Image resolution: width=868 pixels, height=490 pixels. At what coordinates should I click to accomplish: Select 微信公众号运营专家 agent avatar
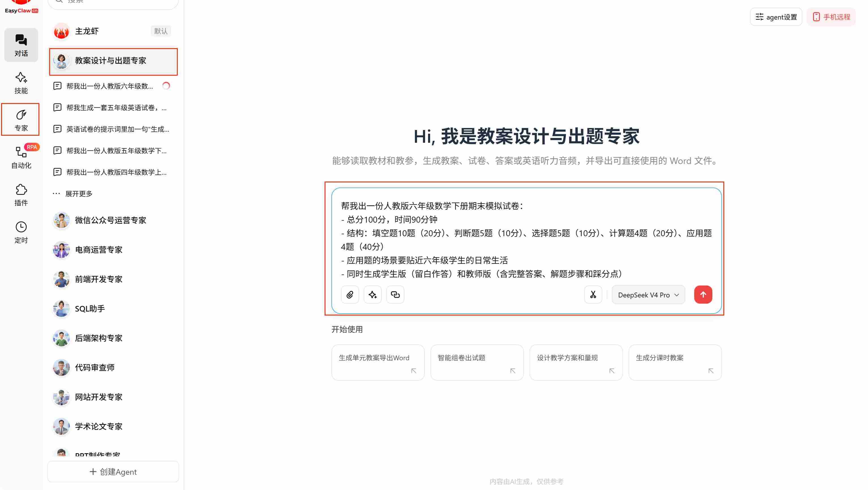[x=61, y=220]
